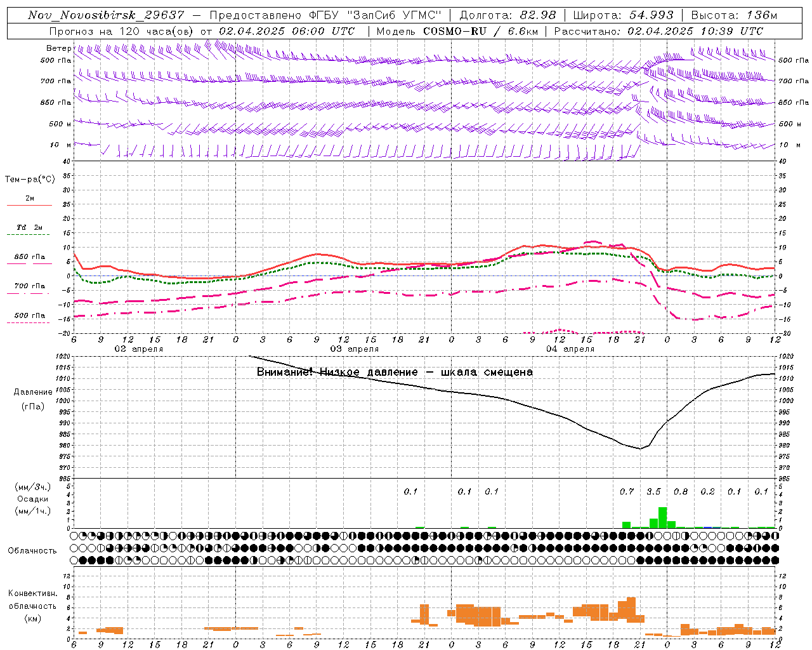Image resolution: width=812 pixels, height=650 pixels.
Task: Click the precipitation value 0.7
Action: coord(627,491)
